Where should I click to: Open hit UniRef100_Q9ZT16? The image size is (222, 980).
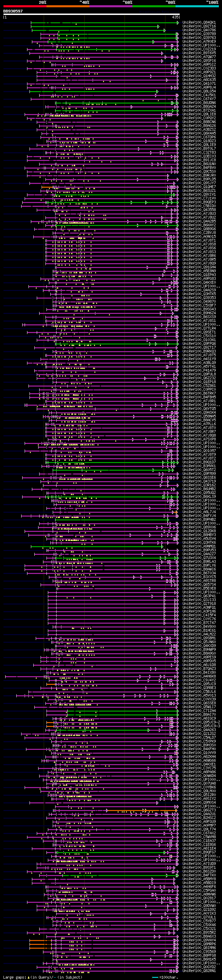click(x=199, y=26)
